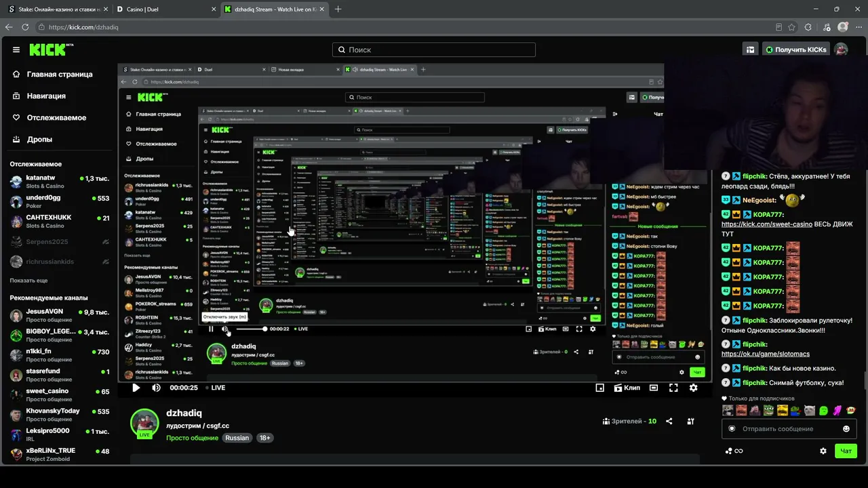The image size is (868, 488).
Task: Open chat settings gear
Action: 823,451
